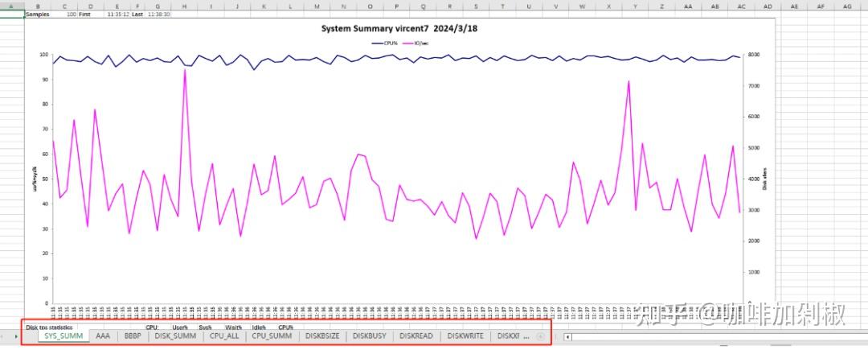Open the AAA sheet tab
Viewport: 868px width, 350px height.
tap(103, 336)
